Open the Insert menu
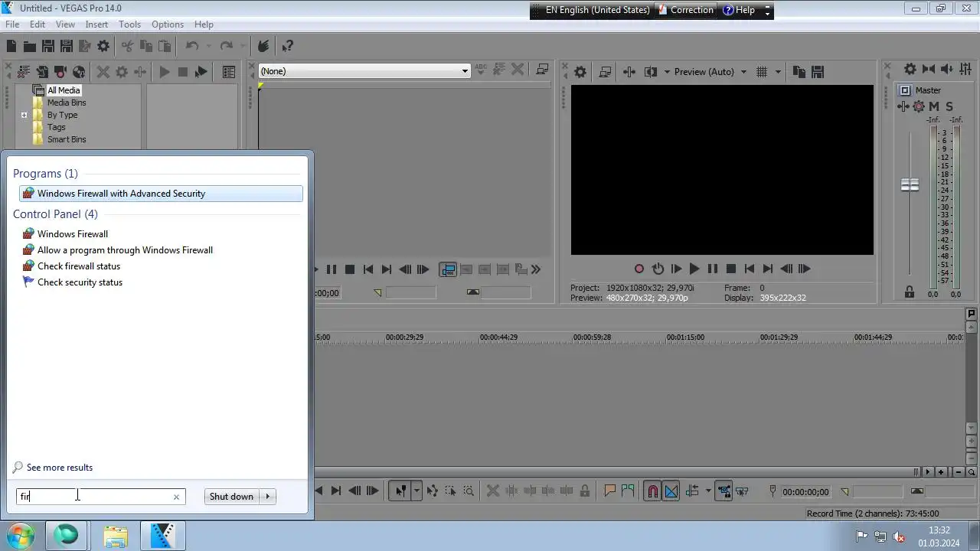The image size is (980, 551). pyautogui.click(x=96, y=24)
